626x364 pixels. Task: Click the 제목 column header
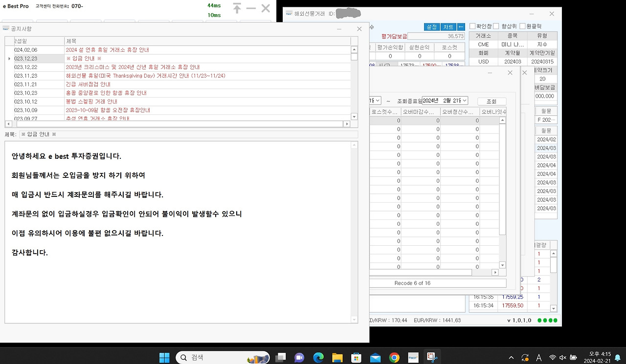[x=207, y=41]
